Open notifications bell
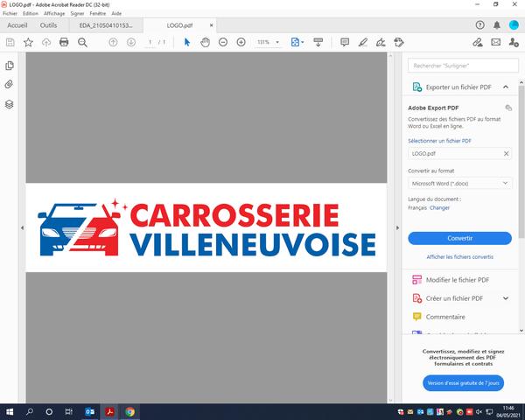This screenshot has height=420, width=525. pyautogui.click(x=497, y=25)
